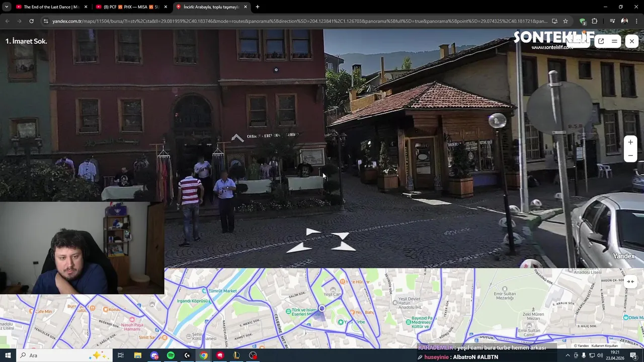Open Task View from the taskbar
Viewport: 644px width, 362px height.
[121, 355]
